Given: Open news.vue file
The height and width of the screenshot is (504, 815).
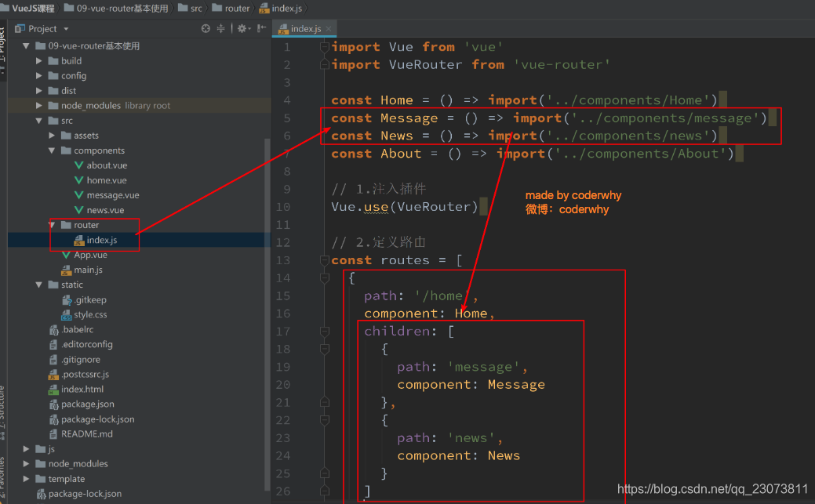Looking at the screenshot, I should (x=105, y=210).
